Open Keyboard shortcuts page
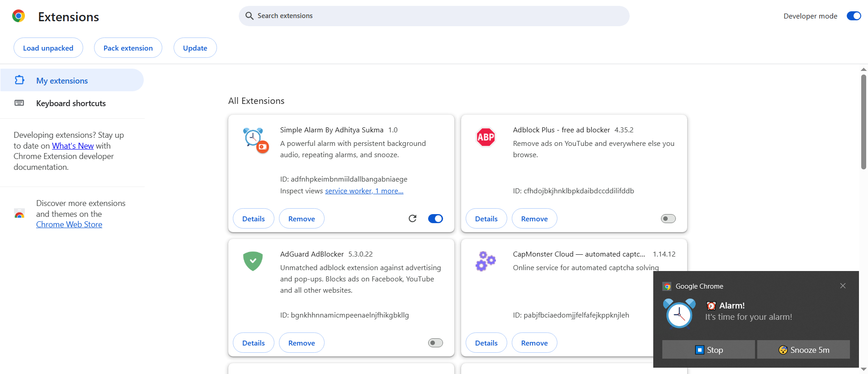The width and height of the screenshot is (868, 374). click(x=71, y=103)
